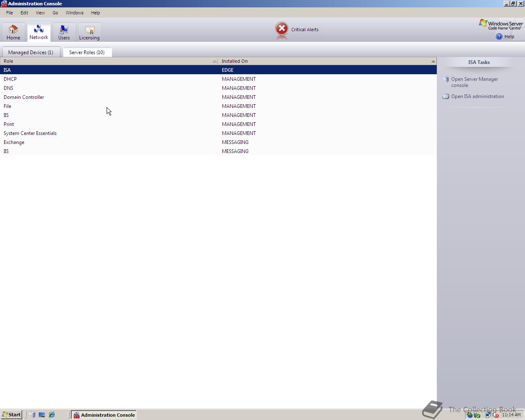Image resolution: width=525 pixels, height=420 pixels.
Task: Open the Help menu in the menu bar
Action: [95, 13]
